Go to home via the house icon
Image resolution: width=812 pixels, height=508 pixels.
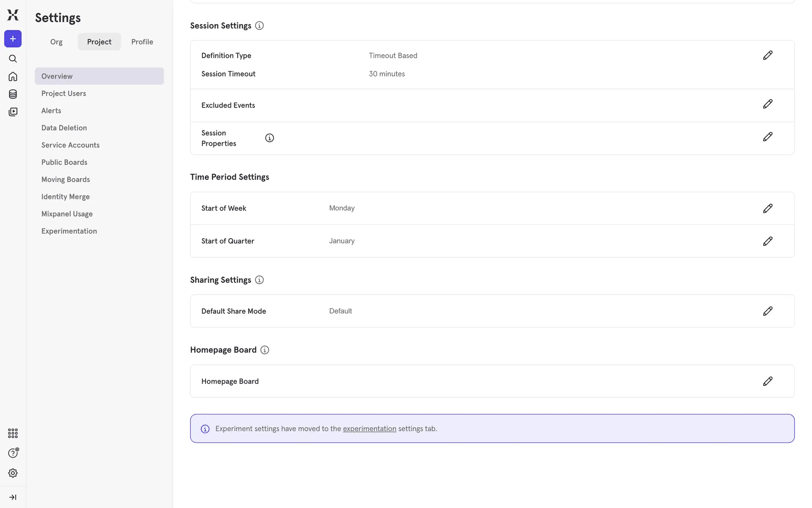[x=13, y=76]
